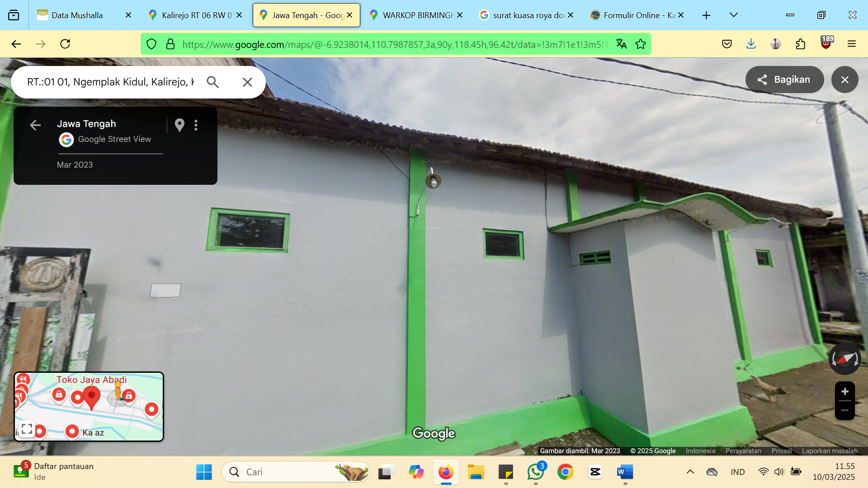Image resolution: width=868 pixels, height=488 pixels.
Task: Open WhatsApp from the taskbar
Action: click(535, 472)
